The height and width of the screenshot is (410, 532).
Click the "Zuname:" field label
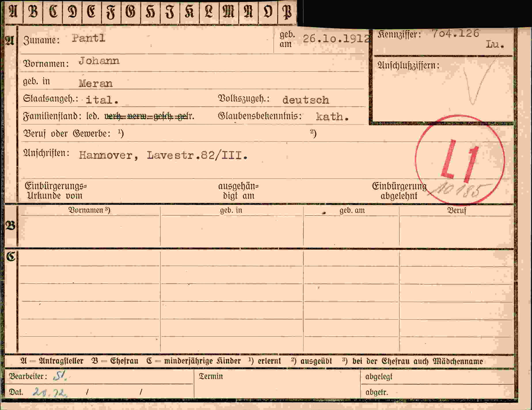41,40
